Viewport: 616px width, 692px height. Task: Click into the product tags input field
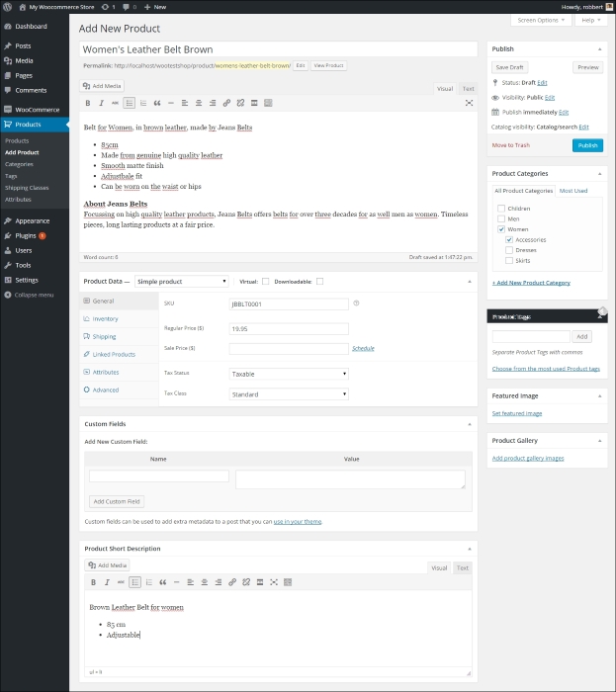[x=531, y=337]
